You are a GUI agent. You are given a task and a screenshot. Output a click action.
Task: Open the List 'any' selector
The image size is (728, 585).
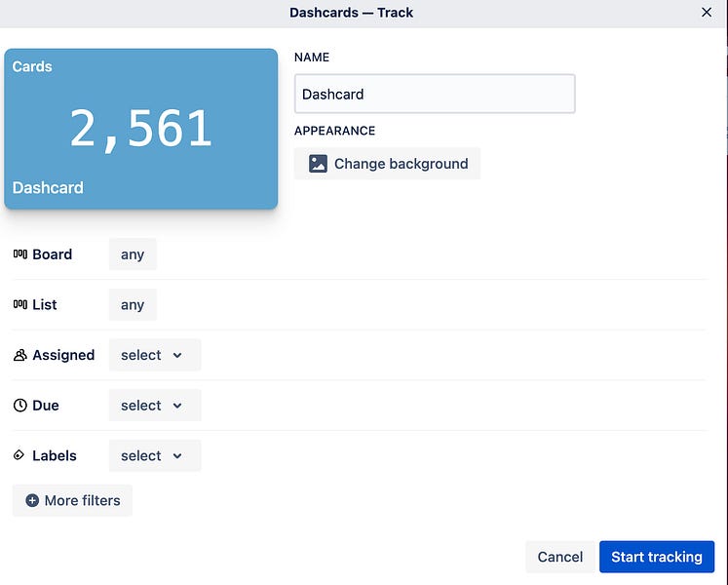(x=133, y=305)
